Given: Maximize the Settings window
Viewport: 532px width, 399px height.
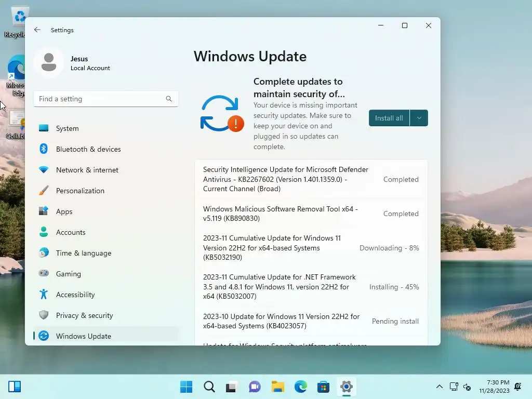Looking at the screenshot, I should coord(404,25).
